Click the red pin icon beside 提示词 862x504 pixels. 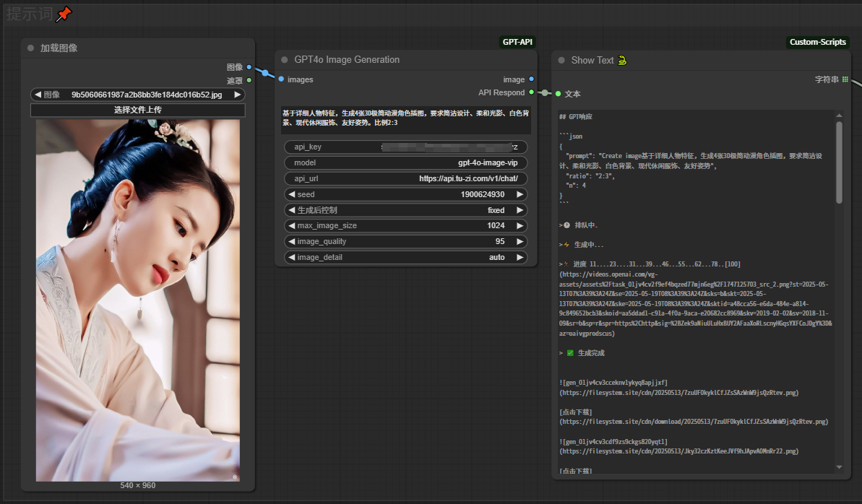click(64, 14)
